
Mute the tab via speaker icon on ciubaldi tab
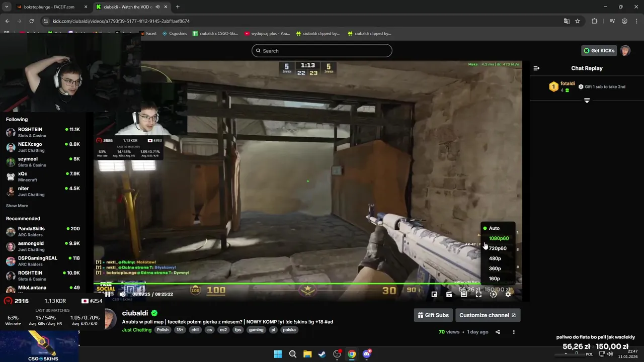coord(157,7)
